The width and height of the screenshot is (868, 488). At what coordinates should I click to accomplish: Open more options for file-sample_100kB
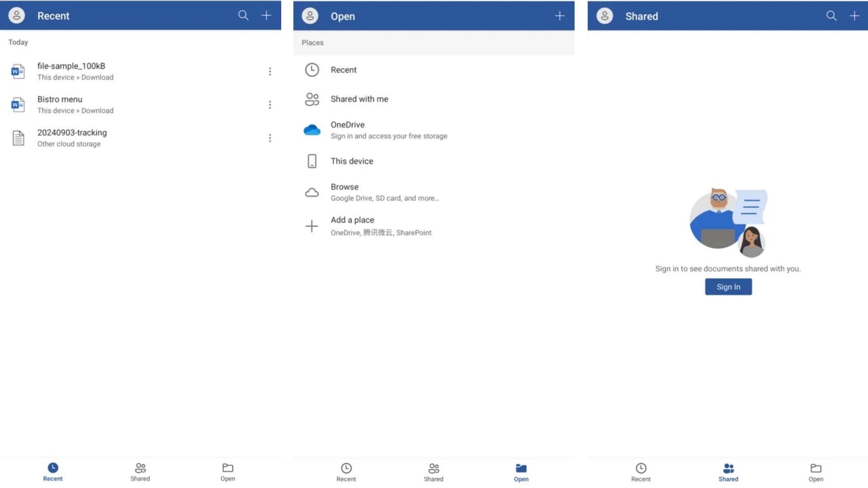[x=270, y=71]
